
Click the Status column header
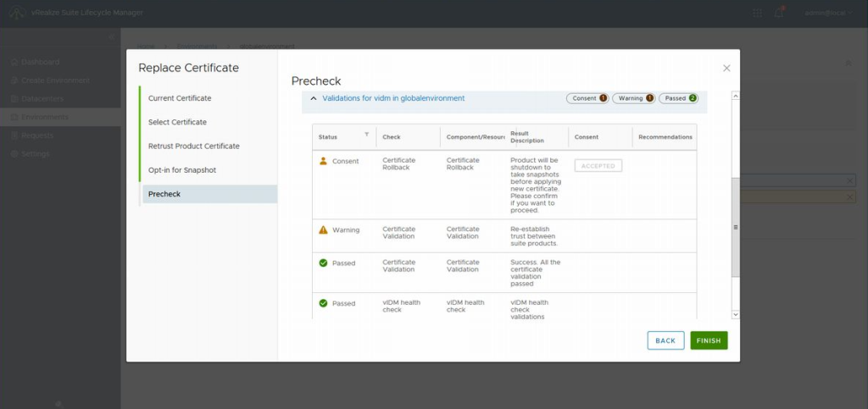tap(328, 137)
